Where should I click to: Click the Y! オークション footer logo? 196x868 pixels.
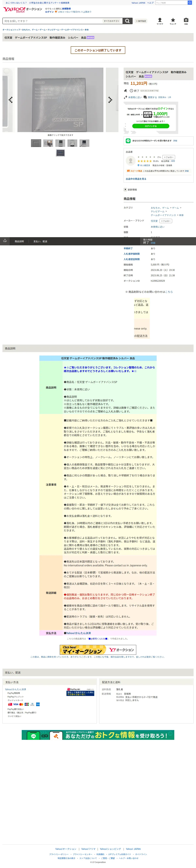(121, 650)
